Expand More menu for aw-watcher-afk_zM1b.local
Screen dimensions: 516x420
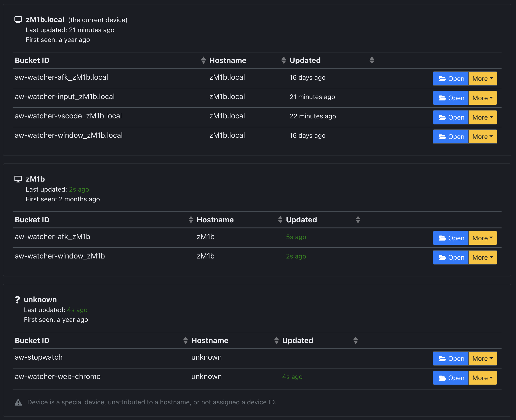(483, 79)
